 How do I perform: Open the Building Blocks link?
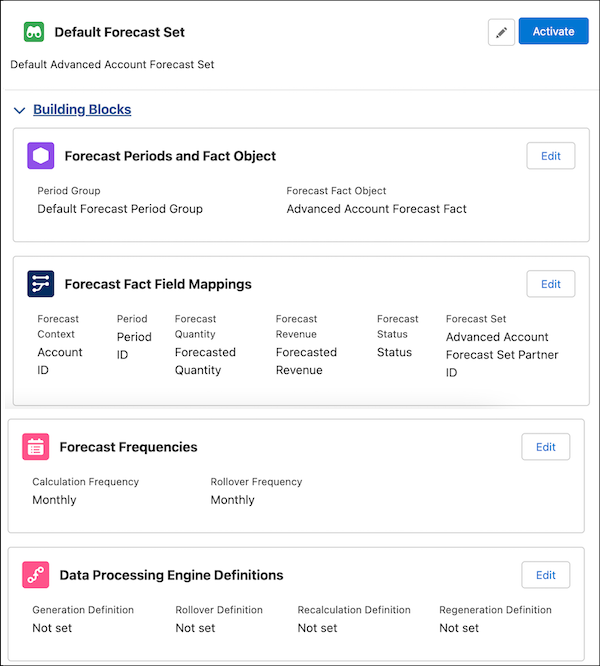[82, 110]
